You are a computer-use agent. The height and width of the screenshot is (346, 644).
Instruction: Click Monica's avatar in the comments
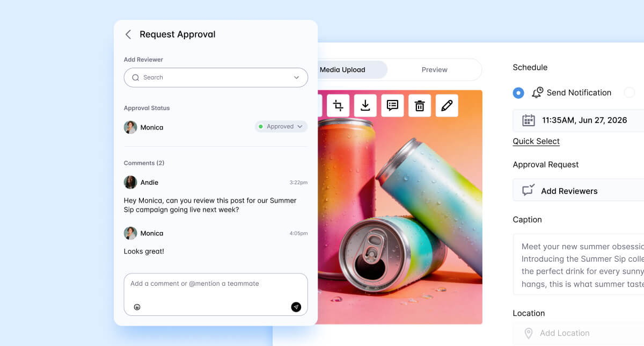(130, 233)
